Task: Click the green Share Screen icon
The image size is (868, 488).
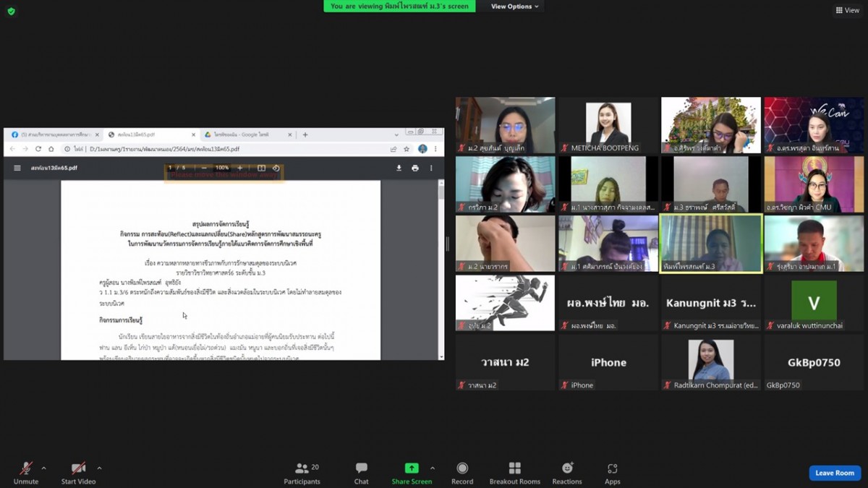Action: coord(412,468)
